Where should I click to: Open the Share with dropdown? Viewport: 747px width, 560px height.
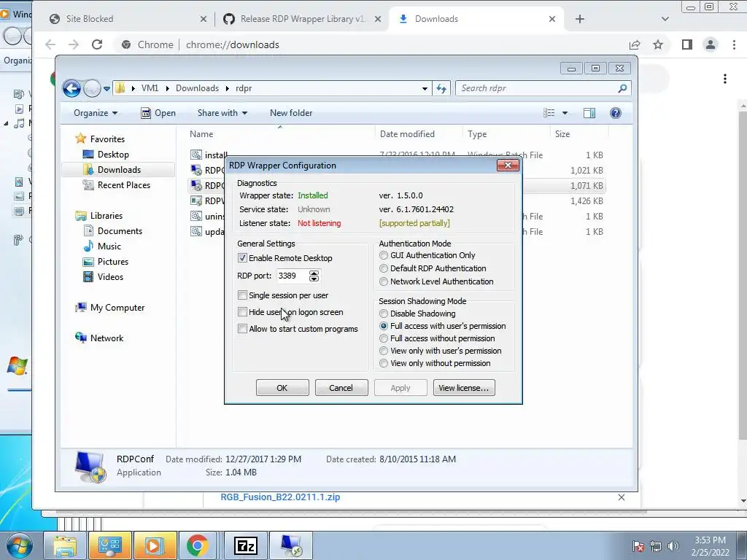pyautogui.click(x=222, y=113)
